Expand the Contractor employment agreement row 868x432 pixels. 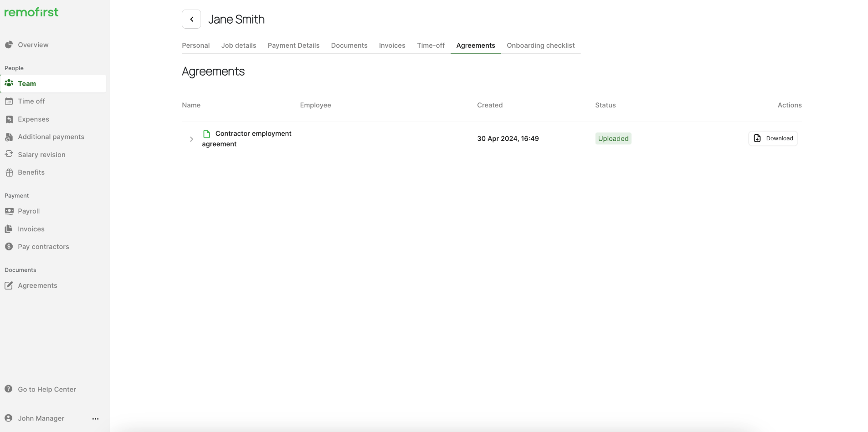pyautogui.click(x=191, y=139)
